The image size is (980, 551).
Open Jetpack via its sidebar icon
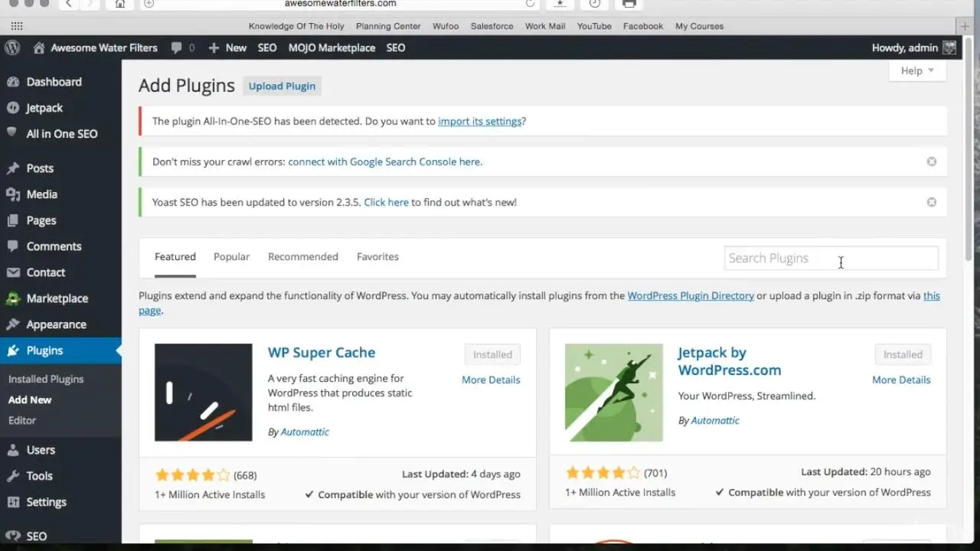[13, 108]
